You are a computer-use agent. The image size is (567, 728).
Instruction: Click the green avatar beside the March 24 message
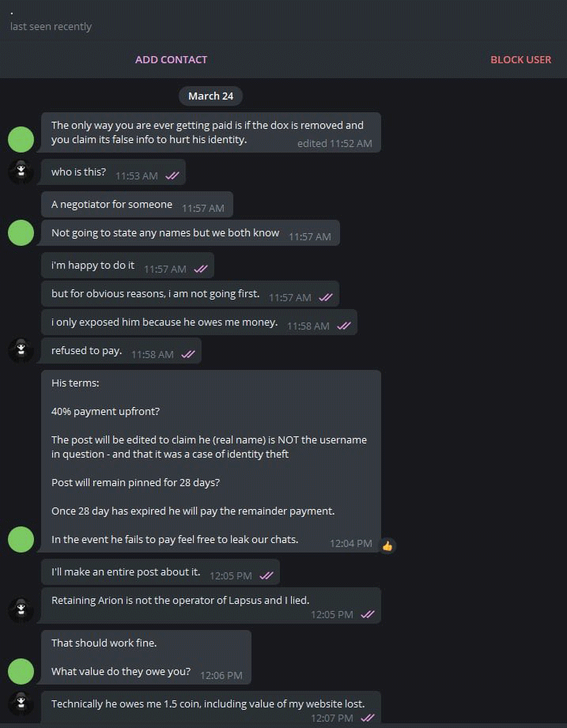(x=21, y=138)
